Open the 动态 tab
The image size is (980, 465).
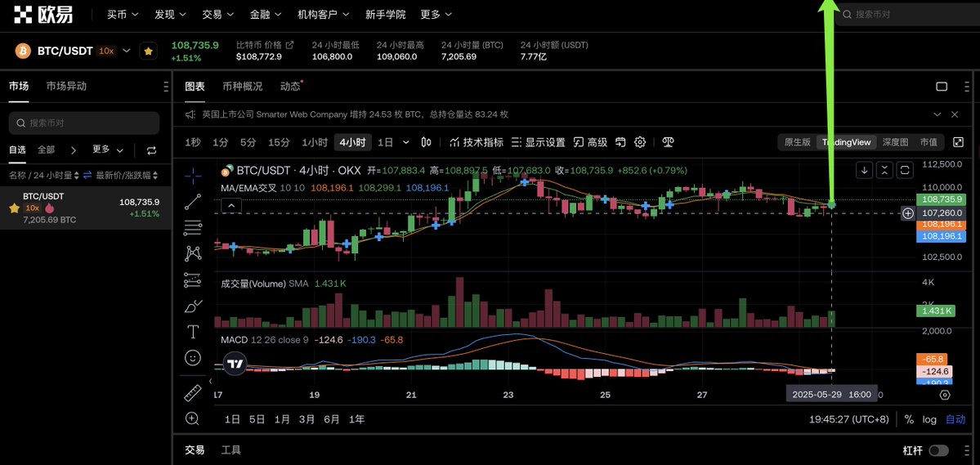(x=291, y=87)
